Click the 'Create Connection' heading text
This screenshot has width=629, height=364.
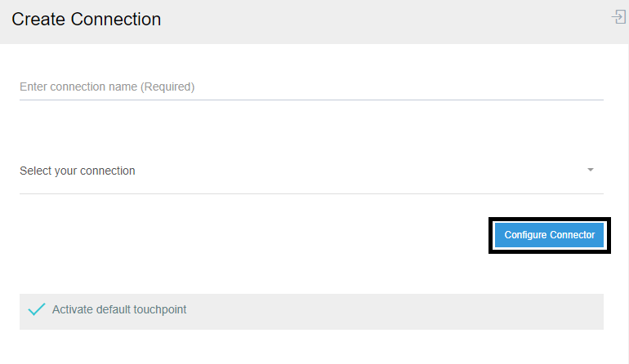tap(86, 20)
